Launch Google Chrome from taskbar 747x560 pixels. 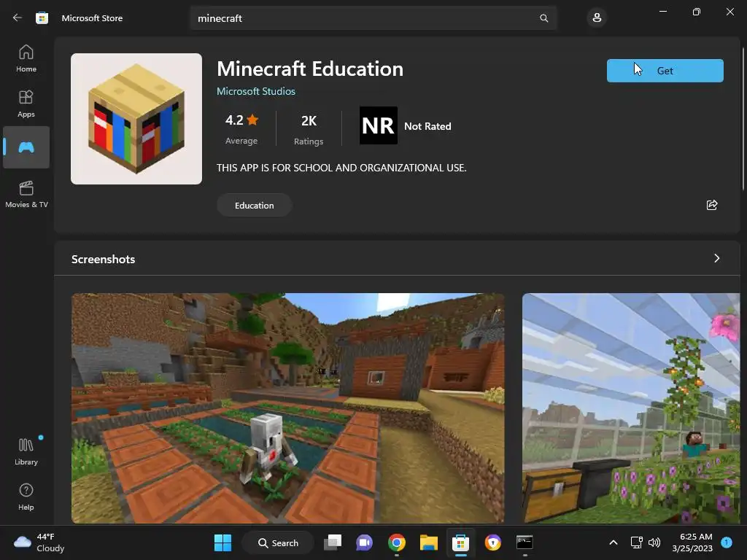pyautogui.click(x=396, y=542)
